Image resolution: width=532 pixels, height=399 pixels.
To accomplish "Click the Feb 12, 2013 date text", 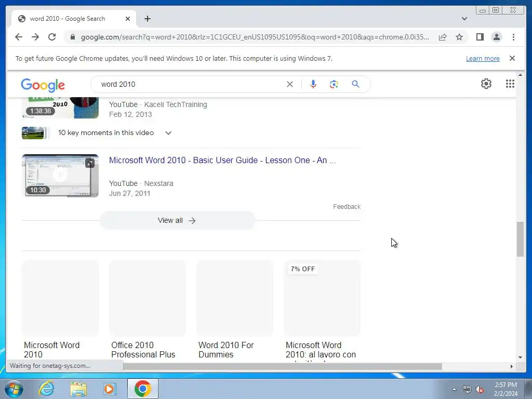I will click(130, 114).
